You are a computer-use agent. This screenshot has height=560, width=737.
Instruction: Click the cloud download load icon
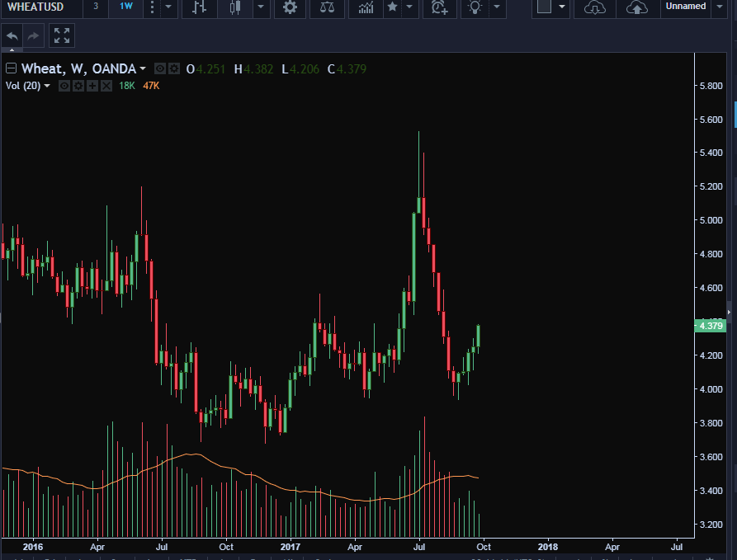(594, 7)
